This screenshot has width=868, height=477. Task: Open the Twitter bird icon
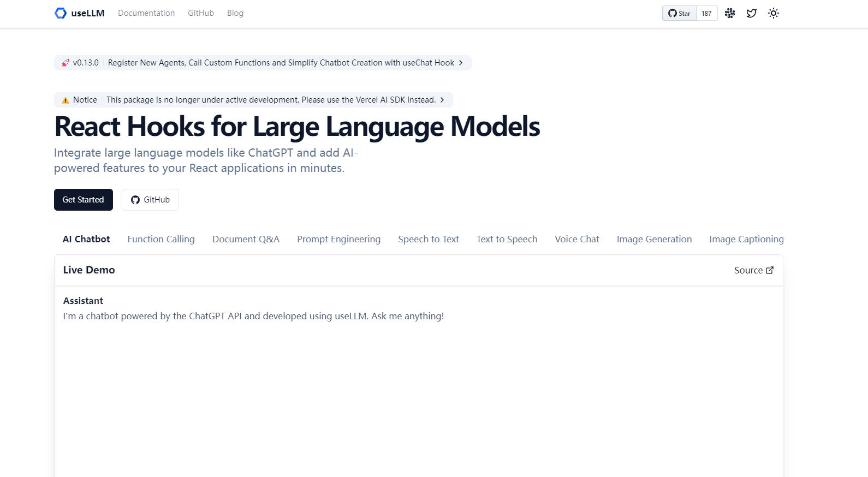tap(752, 13)
